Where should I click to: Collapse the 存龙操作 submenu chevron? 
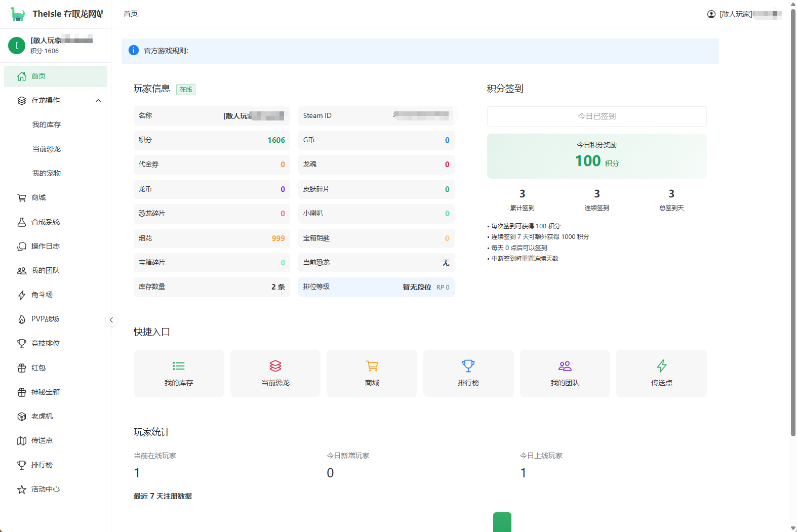click(x=98, y=101)
